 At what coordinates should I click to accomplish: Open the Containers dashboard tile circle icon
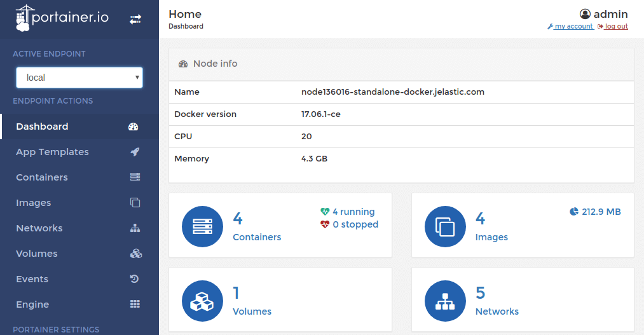[202, 226]
